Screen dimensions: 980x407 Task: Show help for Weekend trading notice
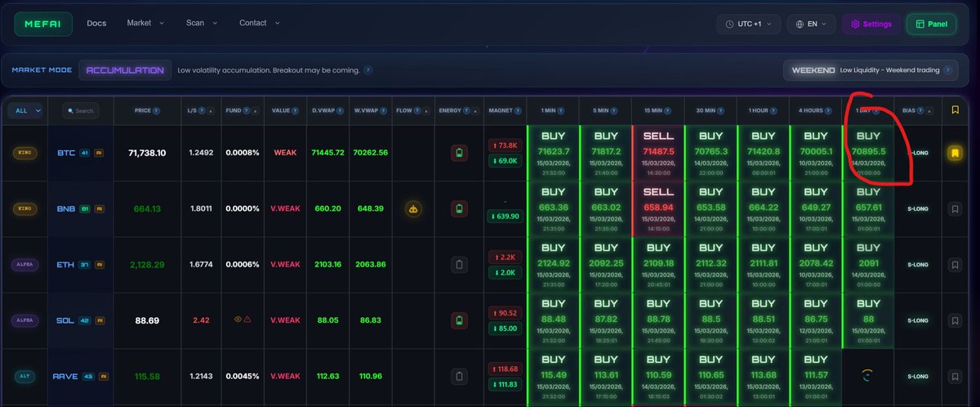[947, 70]
